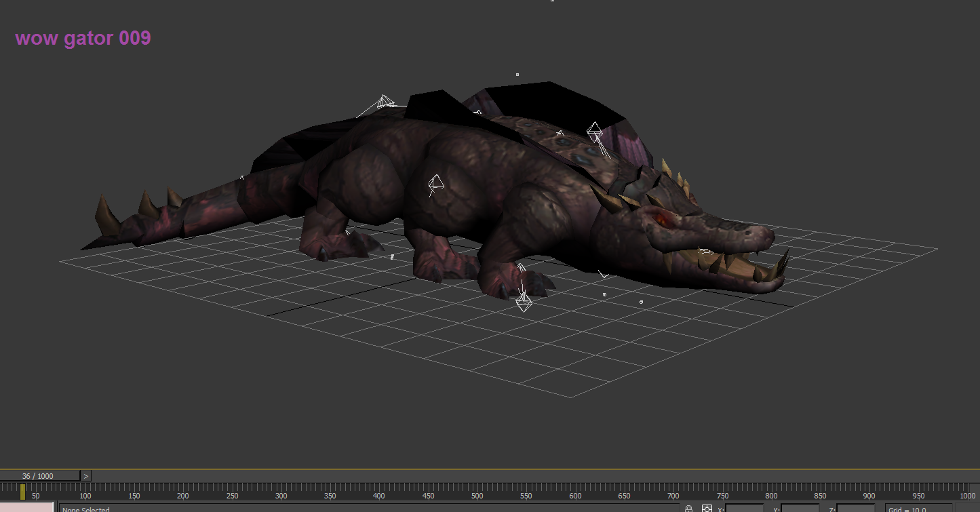This screenshot has width=980, height=512.
Task: Click the pink MAXScript mini listener box
Action: 26,507
